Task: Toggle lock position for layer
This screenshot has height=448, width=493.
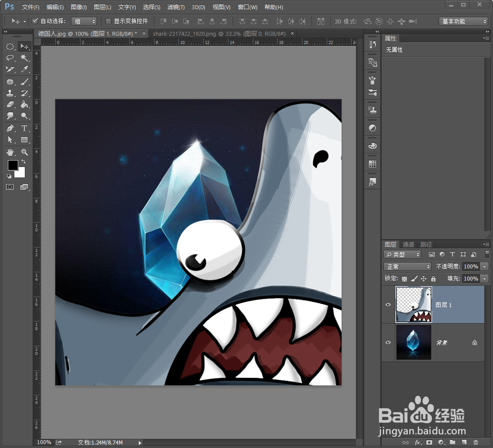Action: (x=423, y=278)
